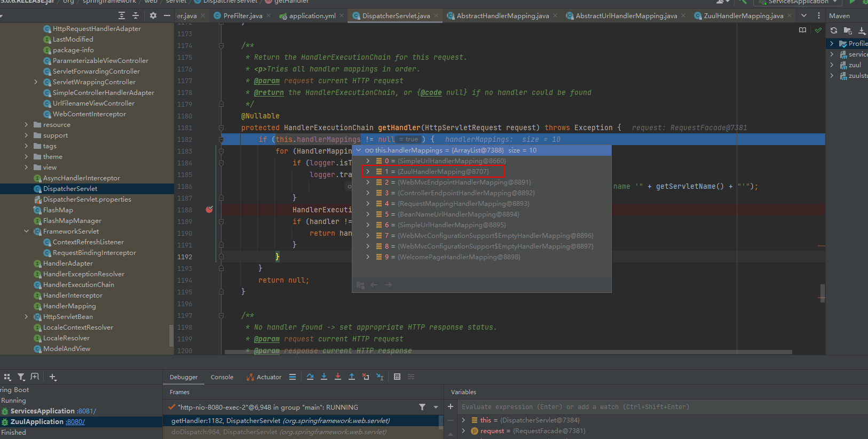Click Run to Cursor debugger icon
Screen dimensions: 868x439
(x=380, y=377)
